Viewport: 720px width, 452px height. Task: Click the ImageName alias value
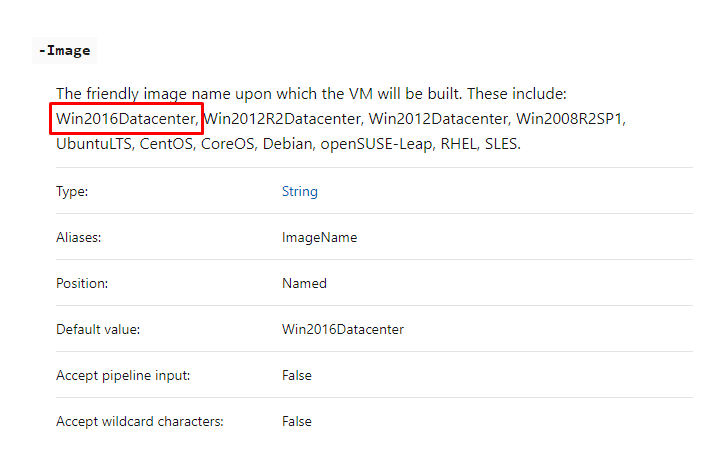coord(319,237)
